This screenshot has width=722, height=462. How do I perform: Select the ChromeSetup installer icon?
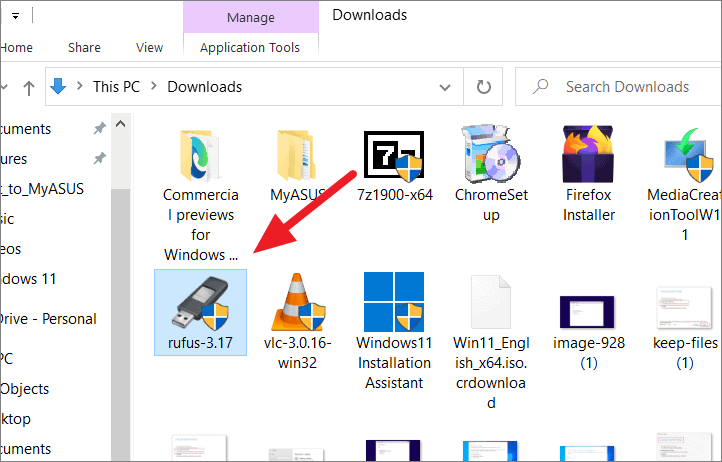[491, 153]
